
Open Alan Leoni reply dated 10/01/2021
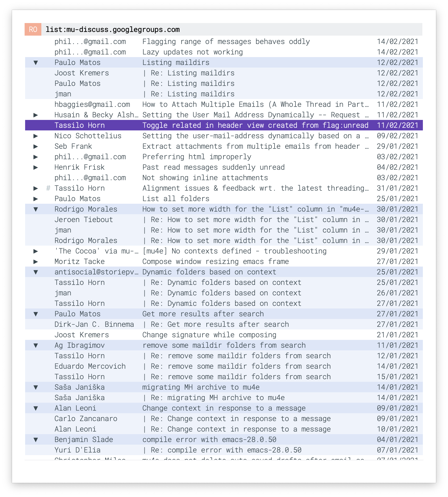224,429
